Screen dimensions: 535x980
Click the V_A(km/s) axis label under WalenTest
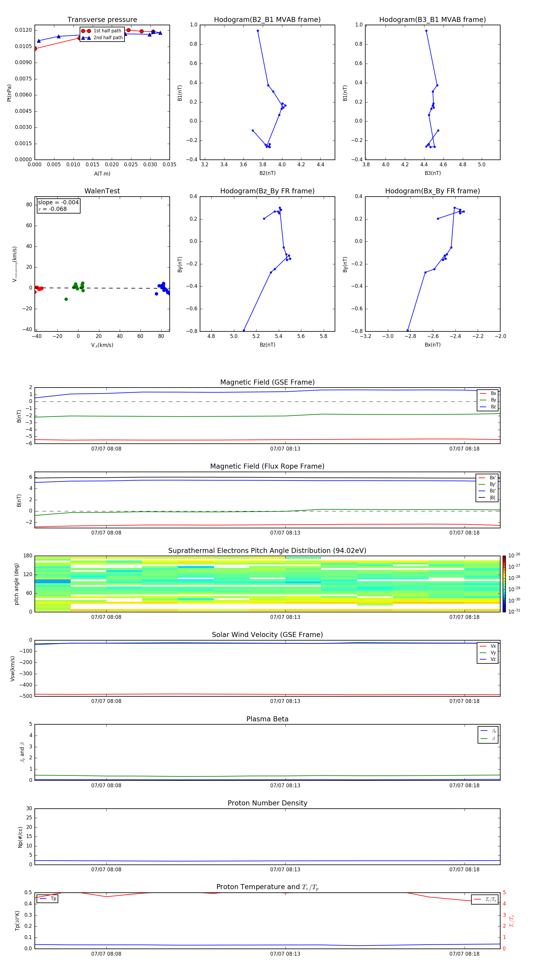[x=102, y=345]
